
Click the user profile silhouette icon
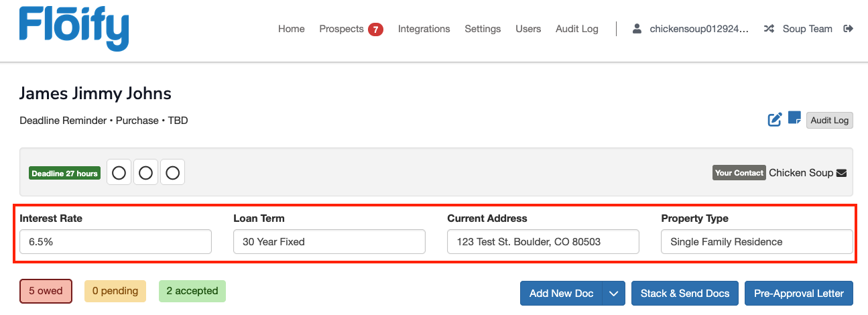coord(637,29)
